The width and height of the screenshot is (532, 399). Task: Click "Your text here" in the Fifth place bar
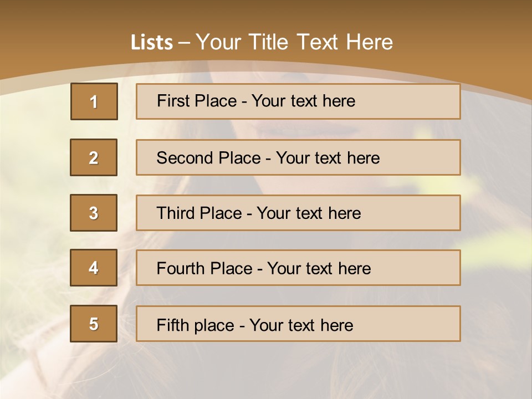click(301, 325)
